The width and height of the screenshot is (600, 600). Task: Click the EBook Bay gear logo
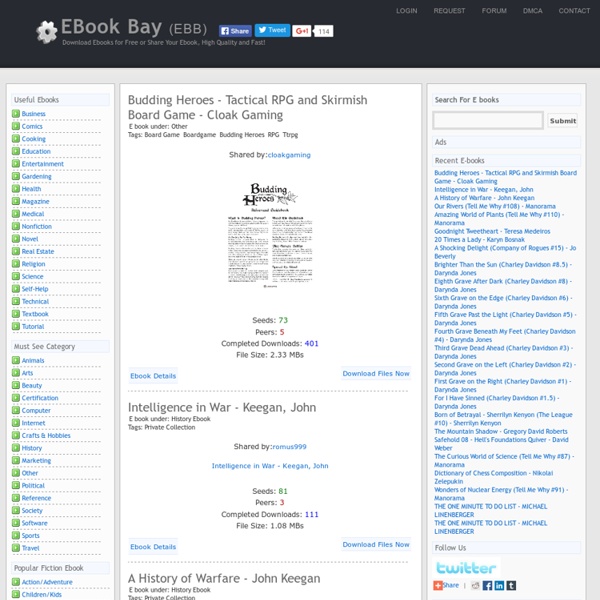pos(46,32)
